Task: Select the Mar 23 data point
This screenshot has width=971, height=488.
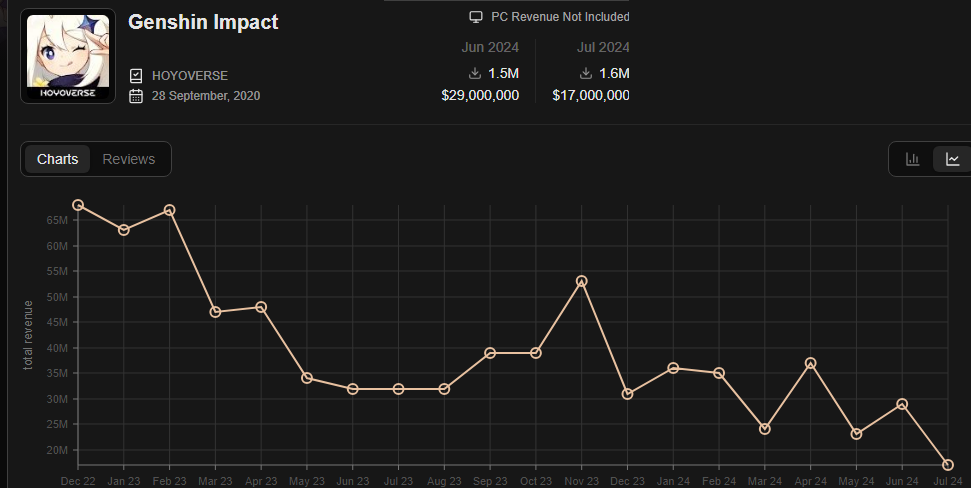Action: (216, 312)
